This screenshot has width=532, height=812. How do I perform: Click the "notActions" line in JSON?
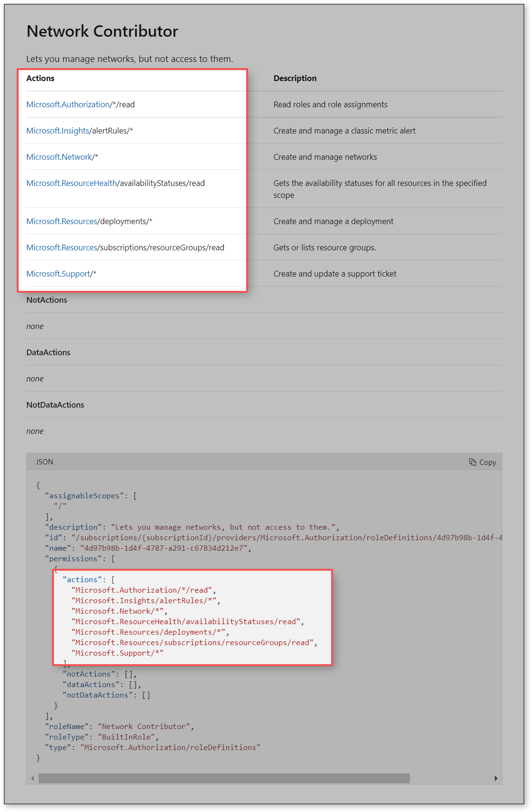pyautogui.click(x=100, y=674)
